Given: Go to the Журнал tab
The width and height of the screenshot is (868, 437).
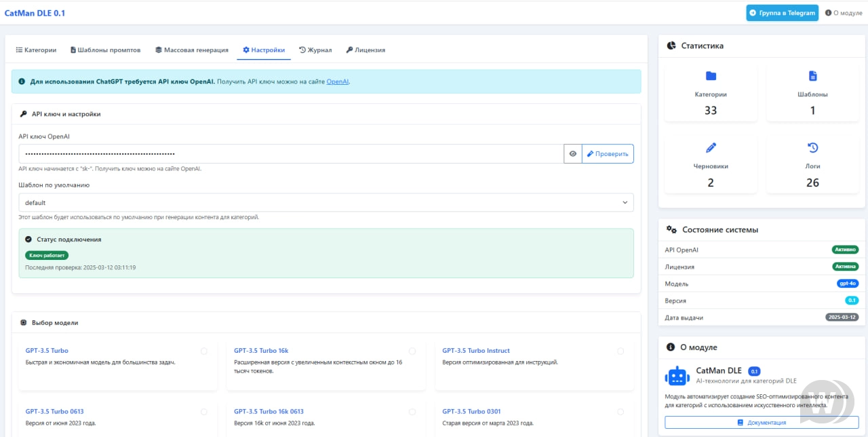Looking at the screenshot, I should (x=315, y=50).
